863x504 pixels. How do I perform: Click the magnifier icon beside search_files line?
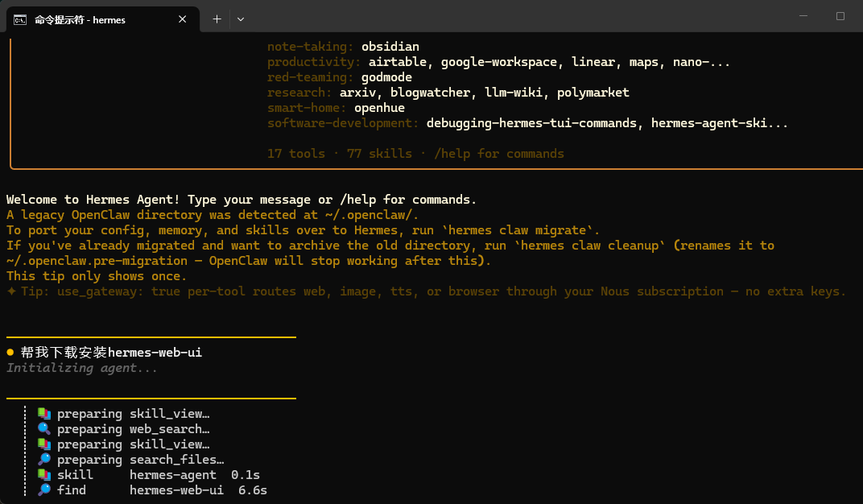pyautogui.click(x=44, y=460)
